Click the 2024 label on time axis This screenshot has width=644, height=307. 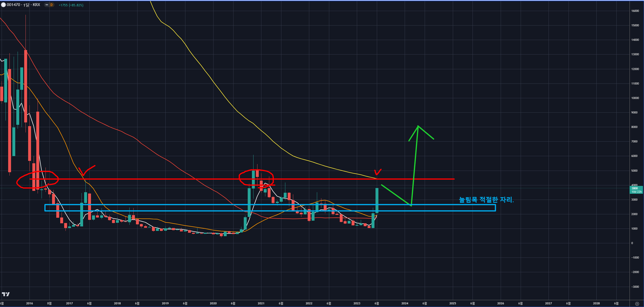405,303
